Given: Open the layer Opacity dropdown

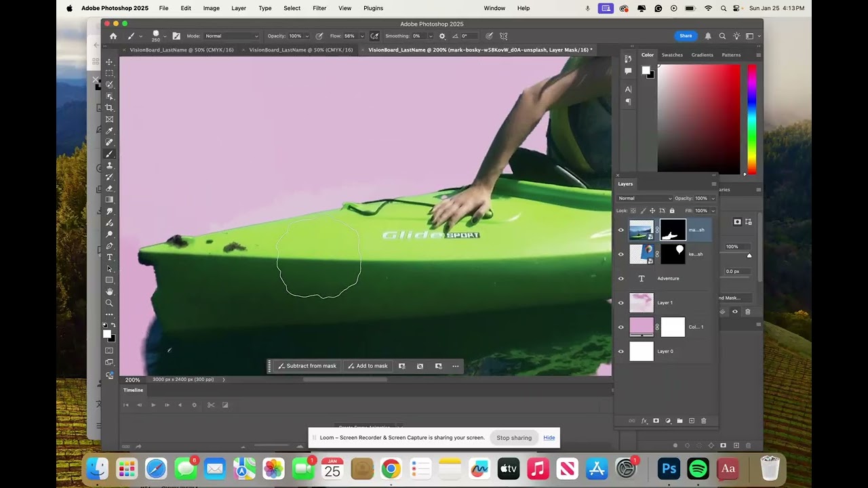Looking at the screenshot, I should (x=713, y=199).
